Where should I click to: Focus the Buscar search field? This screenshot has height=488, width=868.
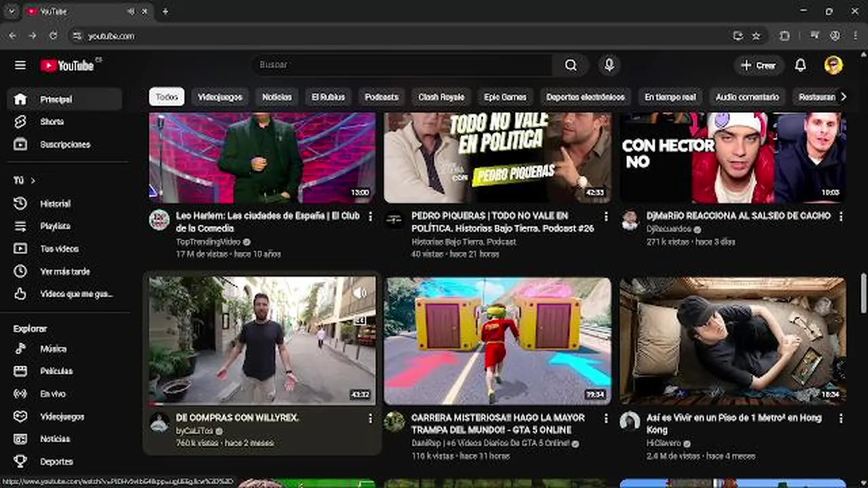(401, 65)
